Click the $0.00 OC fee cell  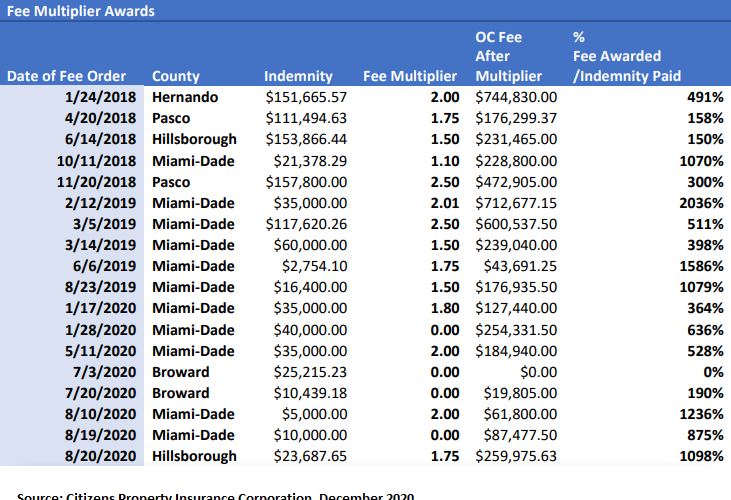click(x=537, y=372)
